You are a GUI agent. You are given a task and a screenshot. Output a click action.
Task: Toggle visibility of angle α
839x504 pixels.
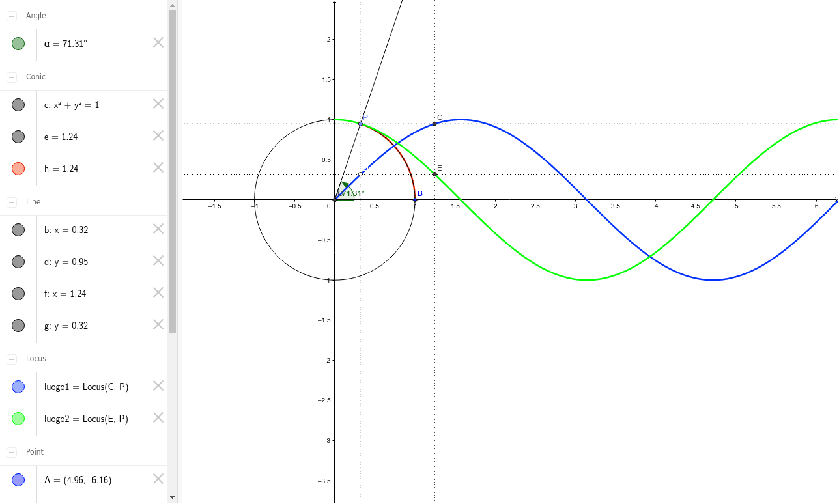(x=18, y=42)
